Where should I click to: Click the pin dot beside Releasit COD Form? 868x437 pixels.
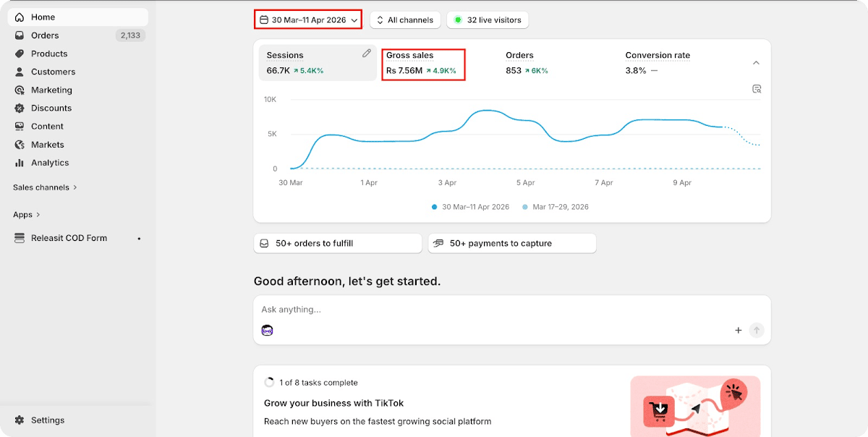coord(139,239)
